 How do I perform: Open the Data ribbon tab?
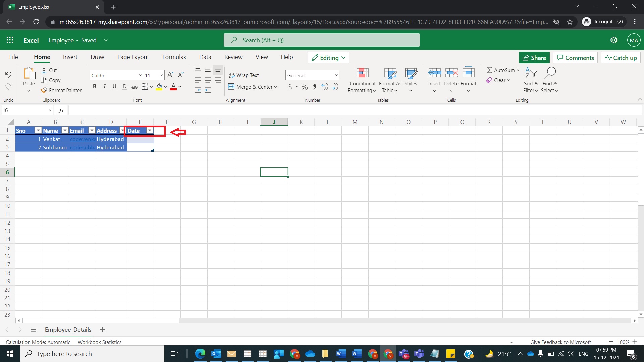[205, 57]
